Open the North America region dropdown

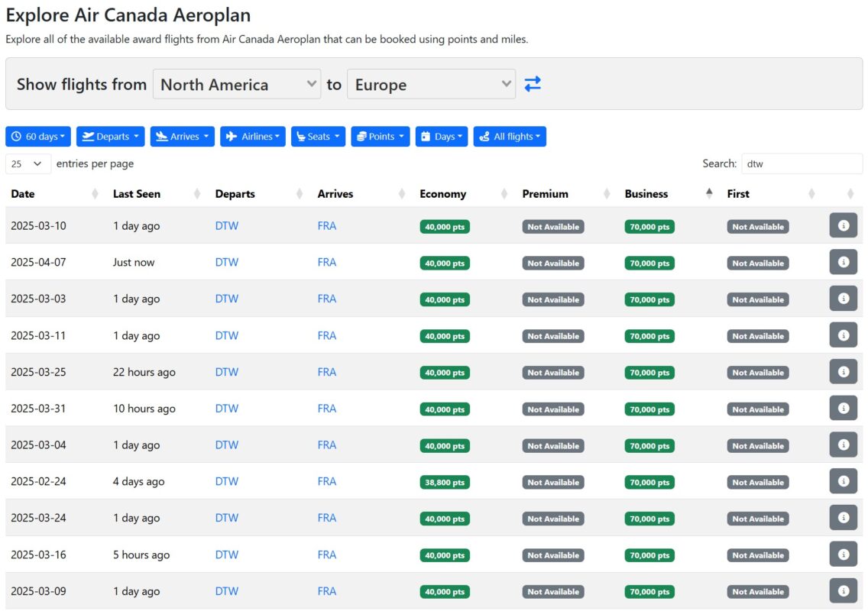236,84
